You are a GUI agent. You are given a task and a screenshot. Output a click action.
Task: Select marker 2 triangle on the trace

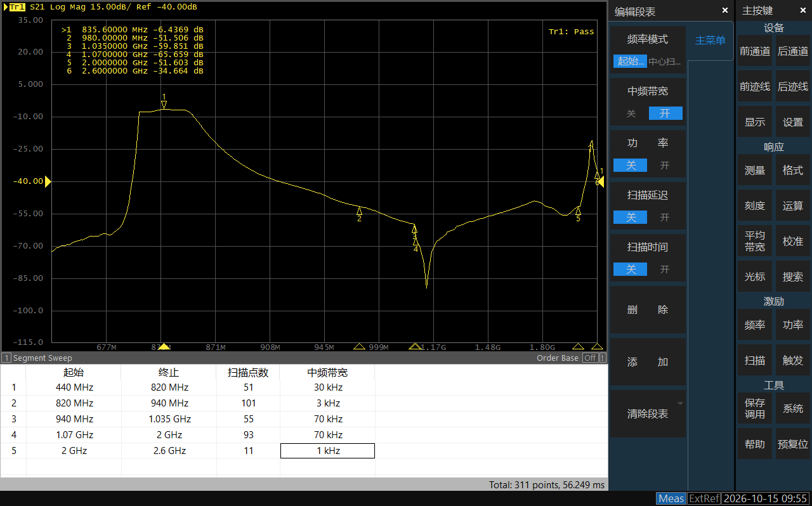360,211
